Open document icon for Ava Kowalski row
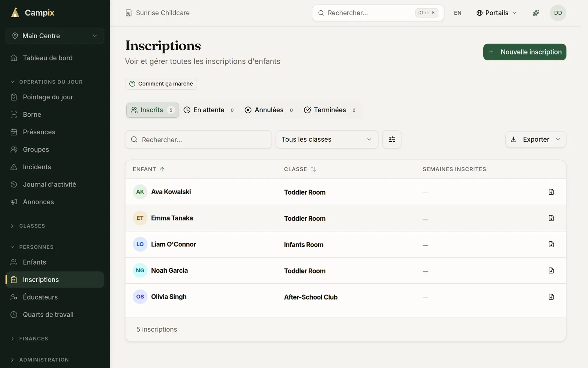This screenshot has height=368, width=588. [551, 192]
